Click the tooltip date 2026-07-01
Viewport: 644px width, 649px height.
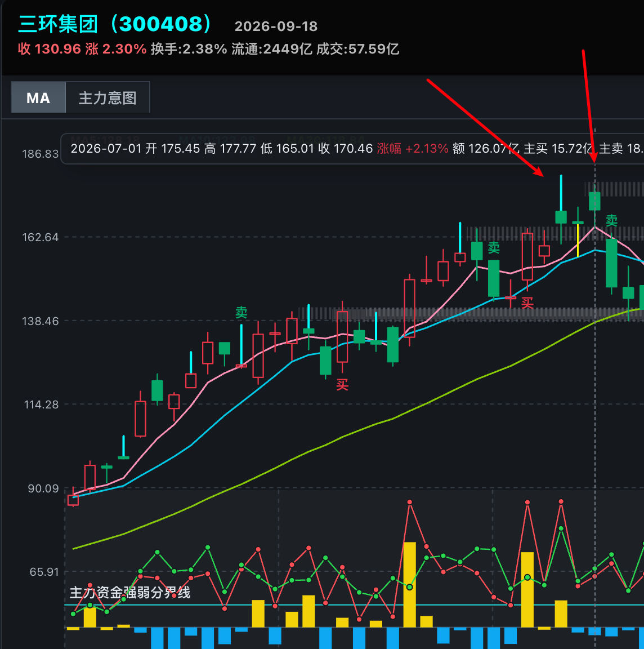click(x=106, y=149)
